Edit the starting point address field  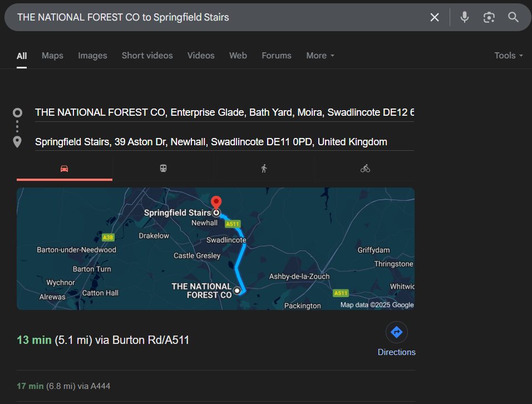pyautogui.click(x=224, y=112)
